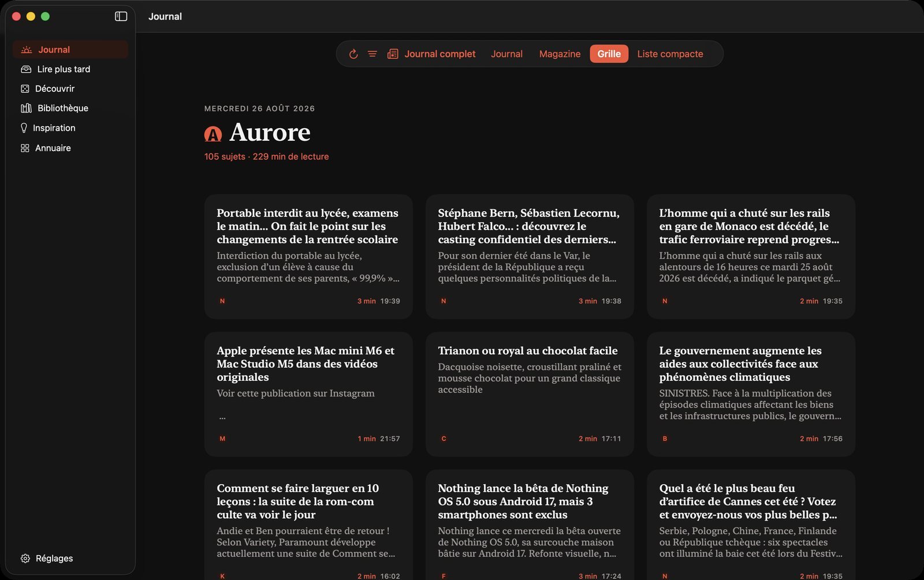Click the sunrise icon next to Journal
This screenshot has width=924, height=580.
[x=27, y=50]
